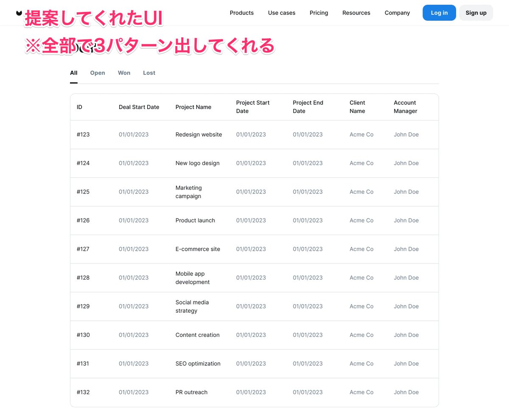Click the Product launch project name
The image size is (509, 420).
click(195, 221)
